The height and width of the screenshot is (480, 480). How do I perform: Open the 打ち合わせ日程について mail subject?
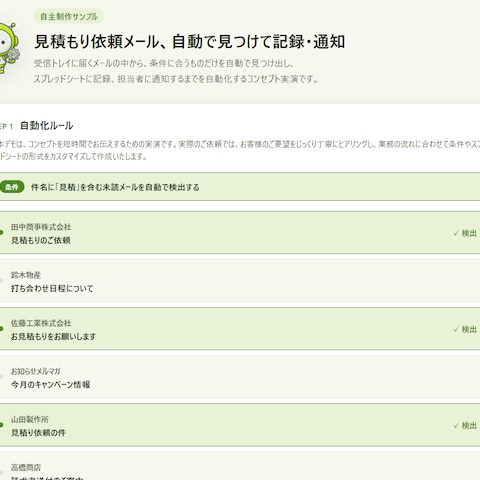(x=52, y=288)
